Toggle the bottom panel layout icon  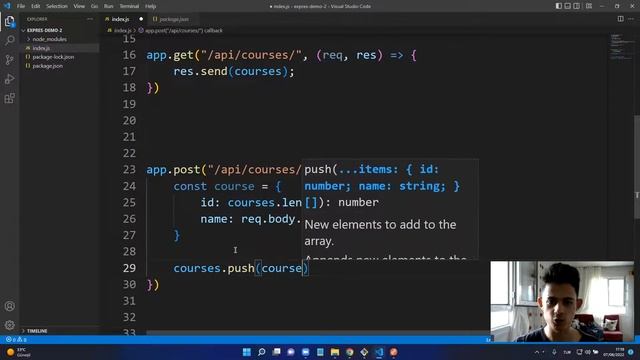click(567, 6)
